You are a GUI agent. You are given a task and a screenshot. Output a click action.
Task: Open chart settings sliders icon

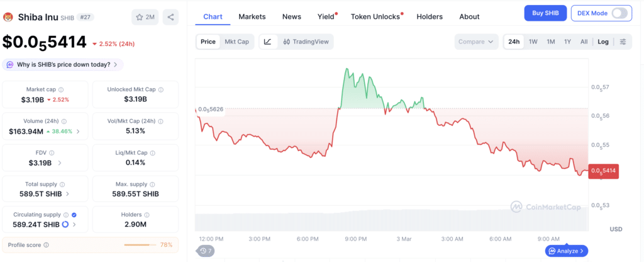tap(623, 42)
